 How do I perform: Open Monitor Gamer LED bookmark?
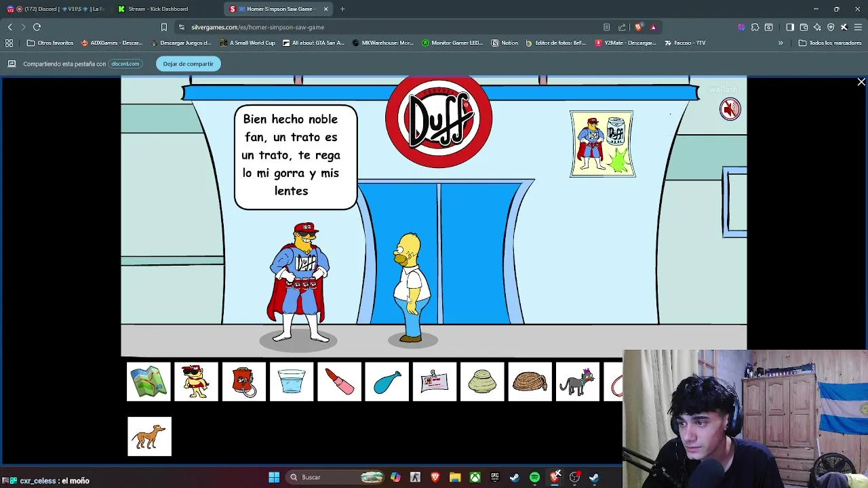452,43
